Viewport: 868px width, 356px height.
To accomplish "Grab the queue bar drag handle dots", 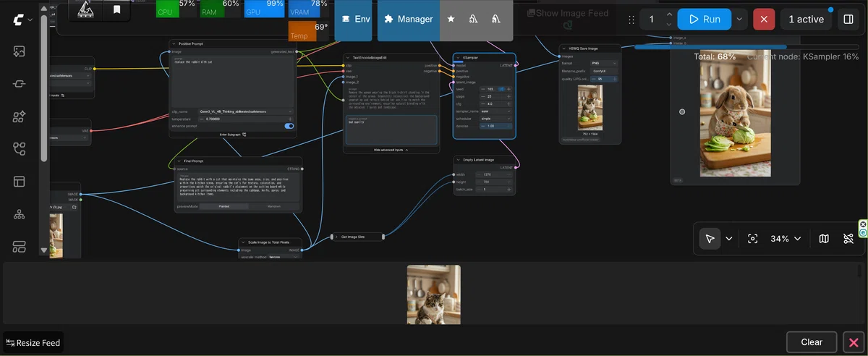I will pyautogui.click(x=632, y=20).
